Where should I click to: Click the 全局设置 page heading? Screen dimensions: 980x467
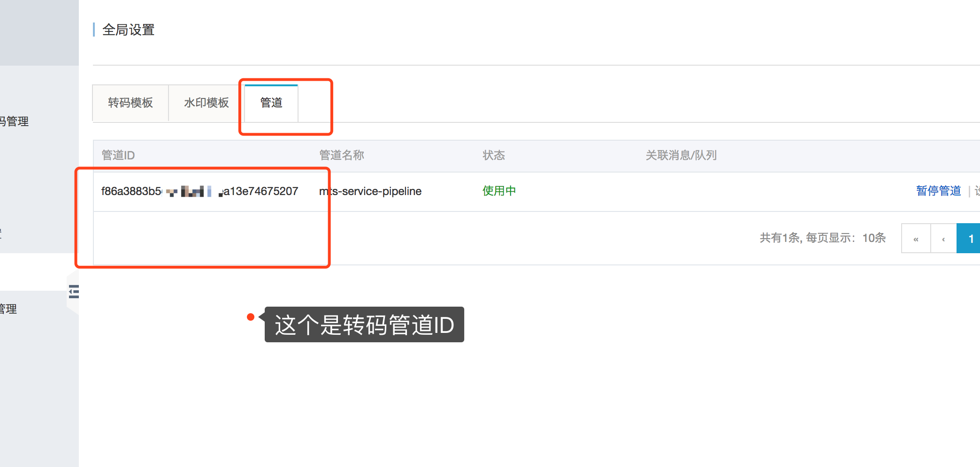[x=128, y=30]
